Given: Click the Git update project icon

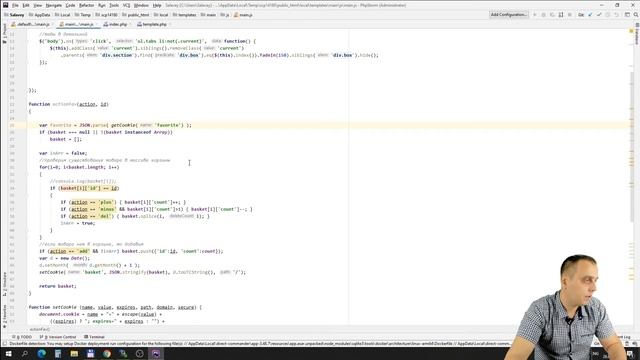Looking at the screenshot, I should tap(590, 15).
